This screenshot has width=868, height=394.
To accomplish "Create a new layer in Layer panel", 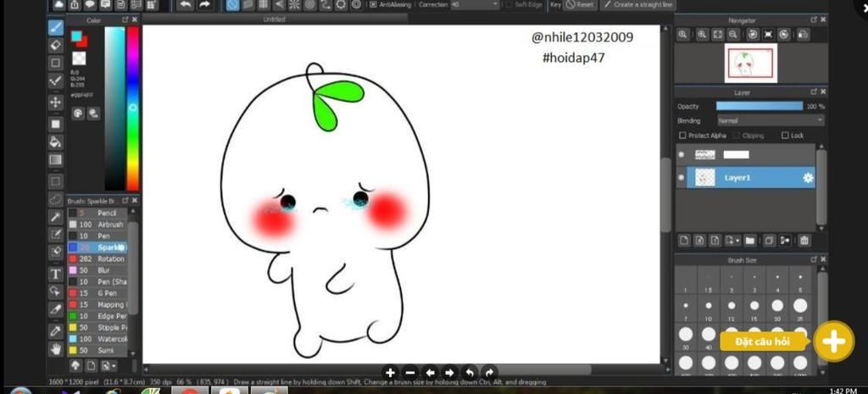I will pos(684,241).
